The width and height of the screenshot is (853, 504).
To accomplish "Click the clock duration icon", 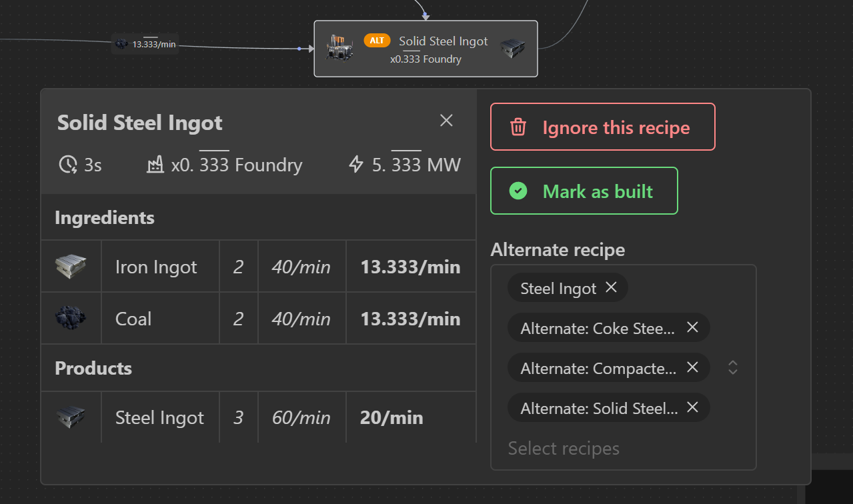I will point(68,165).
